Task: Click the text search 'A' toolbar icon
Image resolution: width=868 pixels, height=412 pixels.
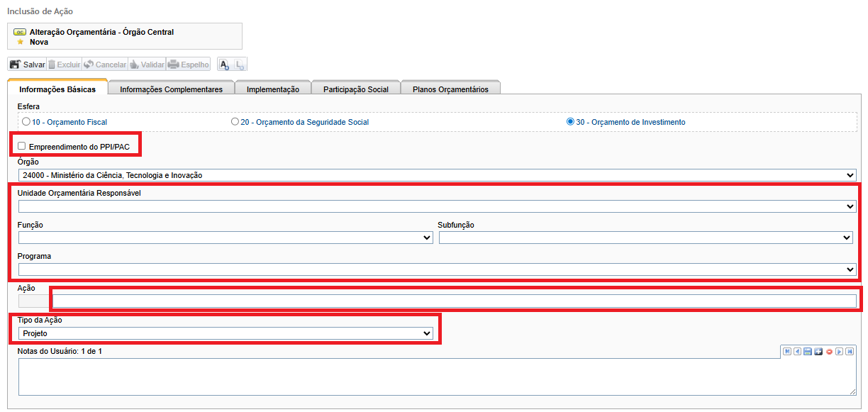Action: pyautogui.click(x=224, y=65)
